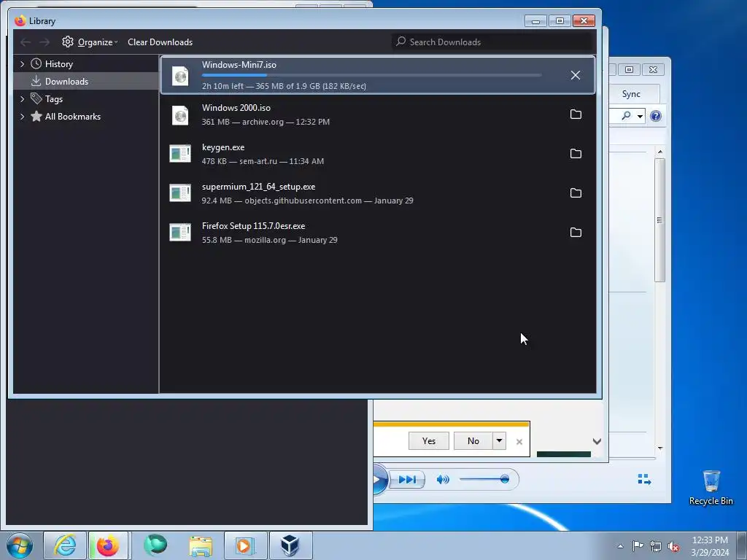Click Yes in the notification bar
Screen dimensions: 747x560
(x=429, y=441)
